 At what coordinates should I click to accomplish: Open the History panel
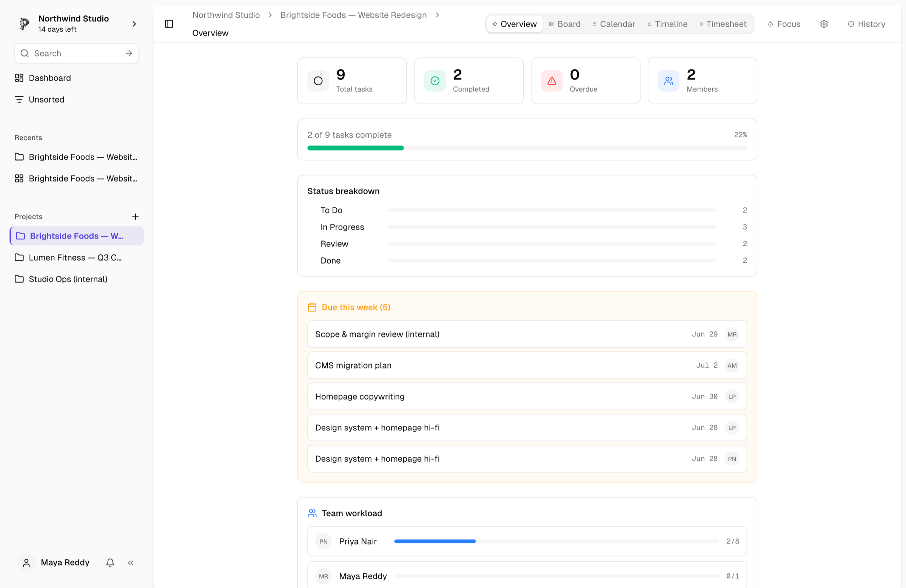point(866,24)
